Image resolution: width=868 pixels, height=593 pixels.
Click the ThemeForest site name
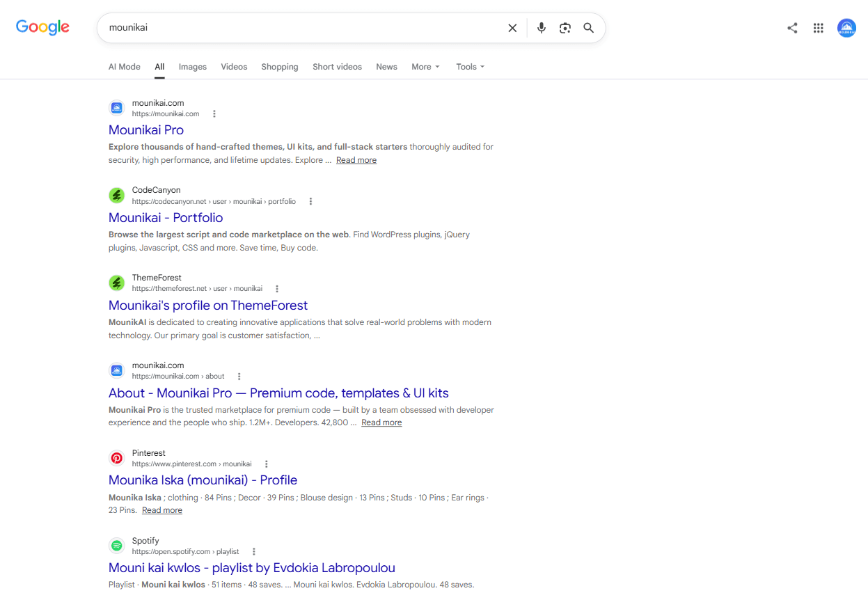click(157, 278)
